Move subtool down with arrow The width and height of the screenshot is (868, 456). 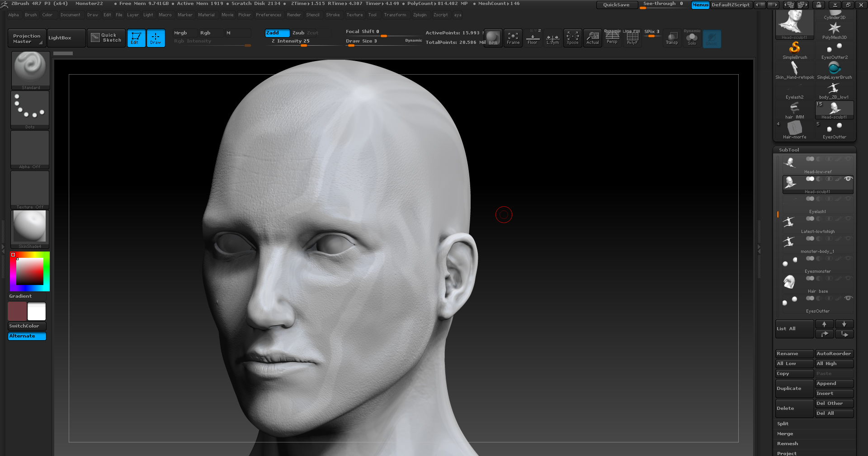[844, 324]
